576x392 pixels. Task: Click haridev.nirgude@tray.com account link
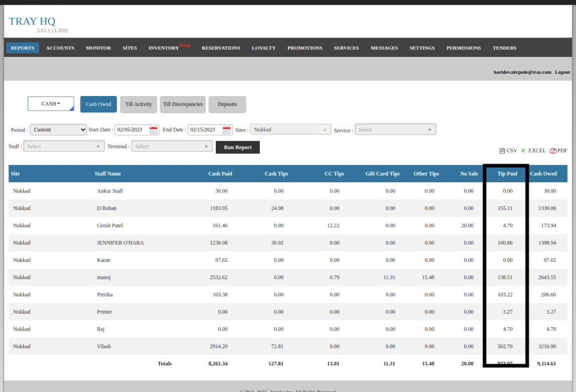(522, 72)
